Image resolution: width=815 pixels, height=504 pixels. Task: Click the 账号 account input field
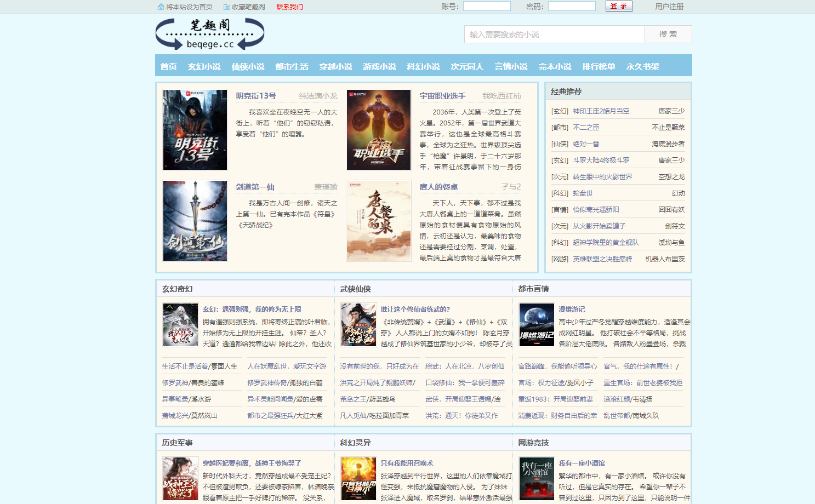coord(487,6)
